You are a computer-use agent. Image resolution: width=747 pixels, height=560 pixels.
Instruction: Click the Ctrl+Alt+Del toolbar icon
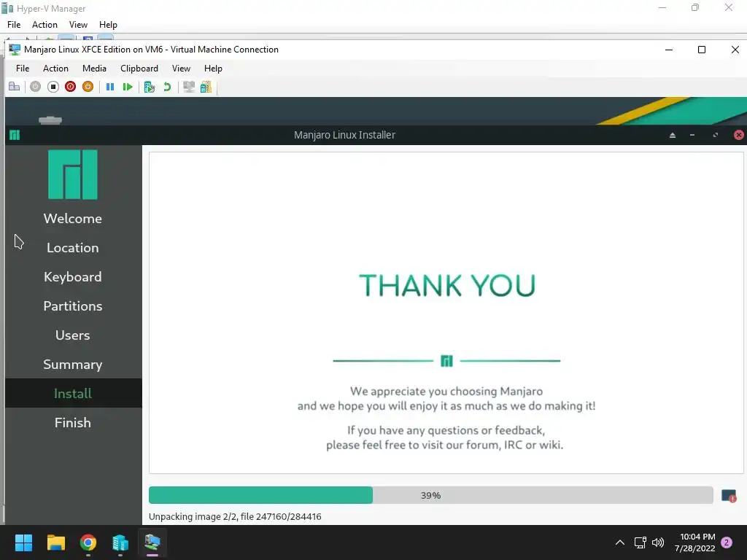pyautogui.click(x=15, y=87)
